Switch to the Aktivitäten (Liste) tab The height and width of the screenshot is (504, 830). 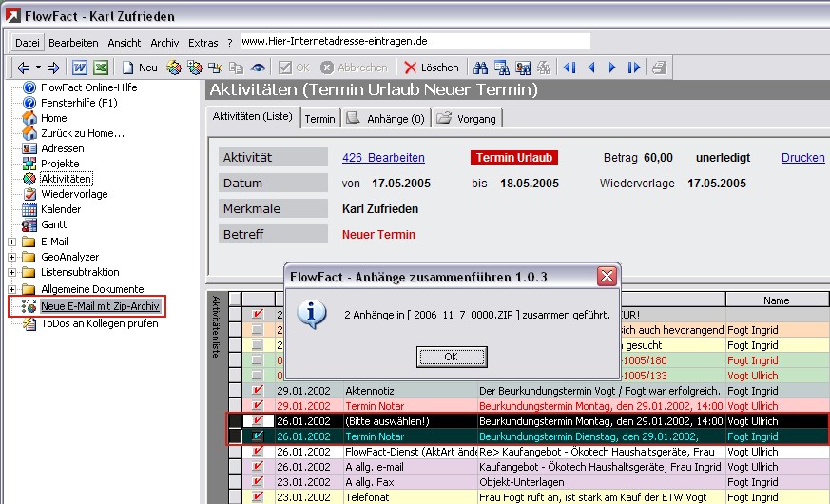tap(253, 116)
